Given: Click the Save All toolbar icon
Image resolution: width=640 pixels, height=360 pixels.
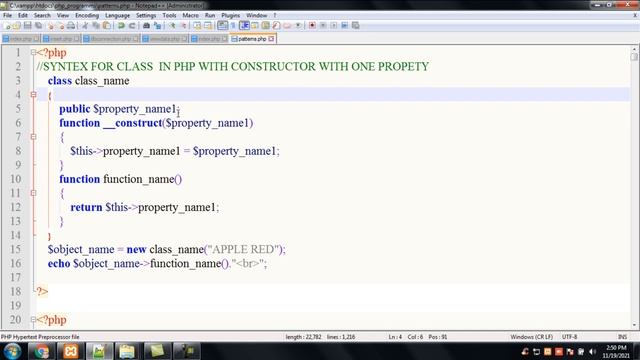Looking at the screenshot, I should pos(38,26).
